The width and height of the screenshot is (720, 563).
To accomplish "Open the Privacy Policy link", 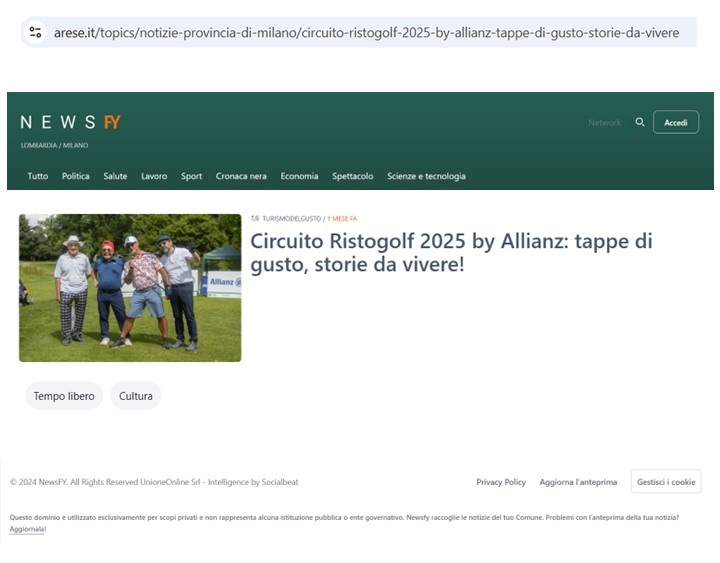I will [x=501, y=482].
